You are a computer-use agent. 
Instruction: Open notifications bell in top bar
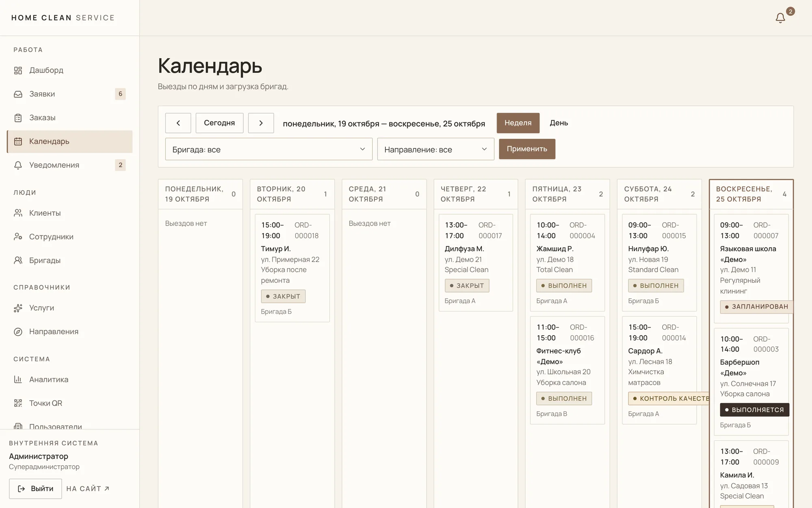(x=780, y=18)
